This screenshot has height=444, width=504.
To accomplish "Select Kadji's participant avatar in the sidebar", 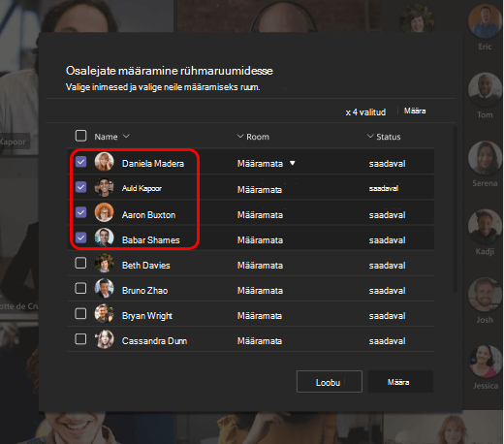I will coord(485,227).
